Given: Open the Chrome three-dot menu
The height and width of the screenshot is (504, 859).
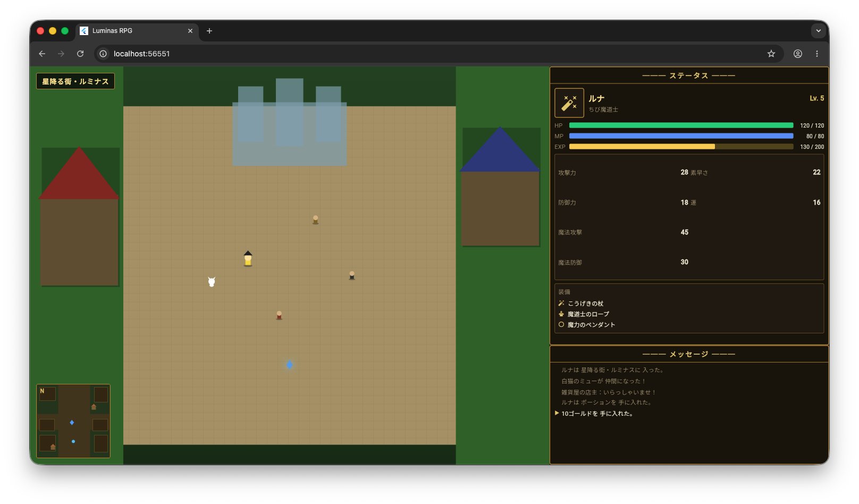Looking at the screenshot, I should point(817,54).
